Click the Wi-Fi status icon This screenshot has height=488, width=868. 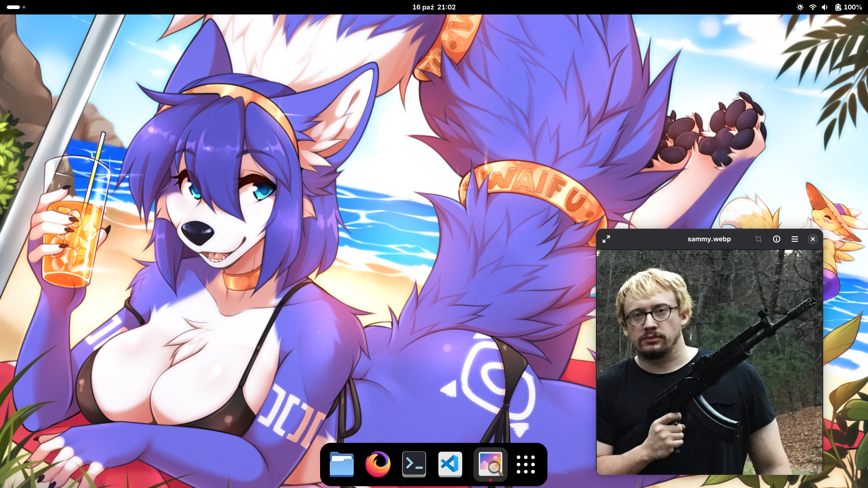click(813, 7)
